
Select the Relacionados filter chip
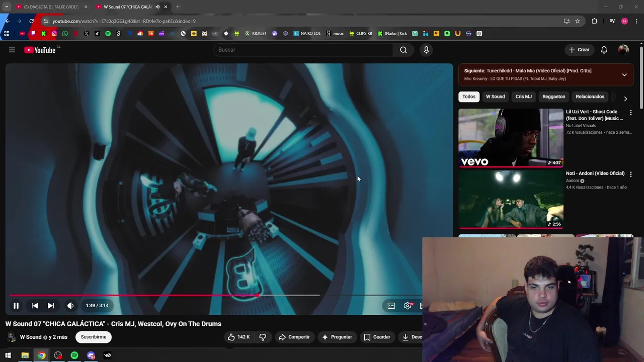coord(590,97)
